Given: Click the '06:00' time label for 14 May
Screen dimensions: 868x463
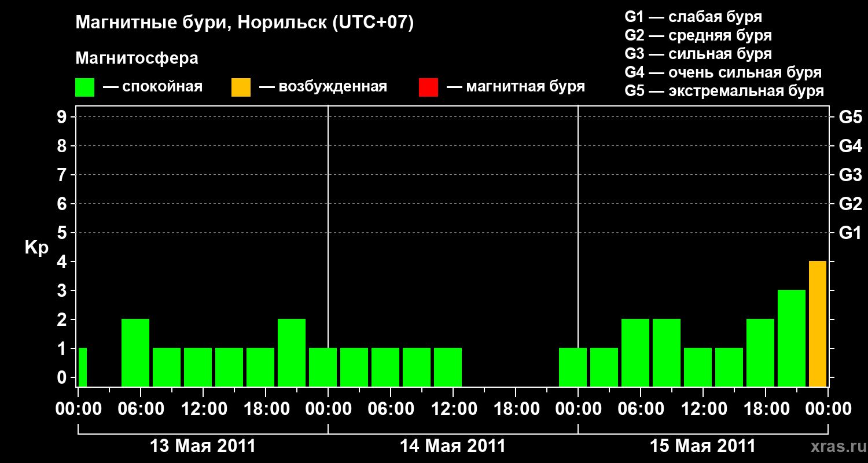Looking at the screenshot, I should point(391,409).
